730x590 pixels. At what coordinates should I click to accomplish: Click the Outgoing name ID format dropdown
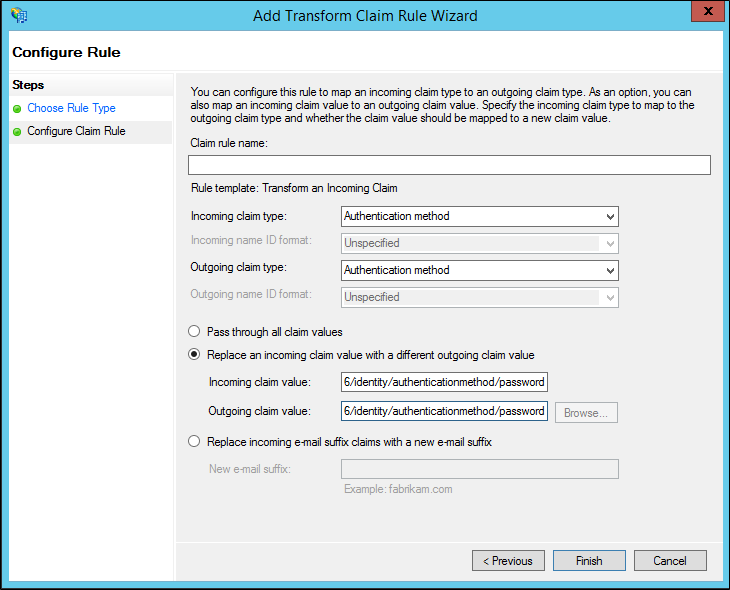[480, 297]
